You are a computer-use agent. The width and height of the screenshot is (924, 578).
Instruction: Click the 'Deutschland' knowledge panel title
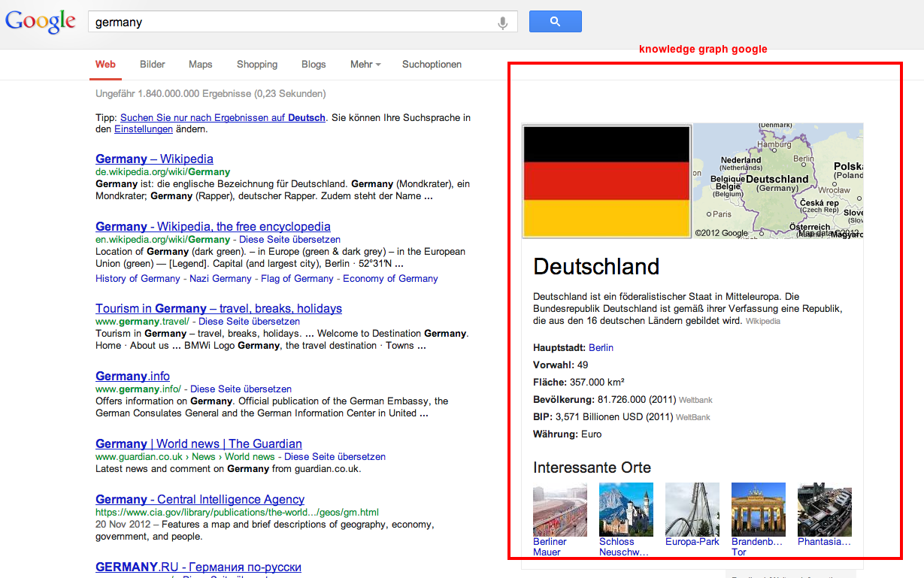[596, 266]
